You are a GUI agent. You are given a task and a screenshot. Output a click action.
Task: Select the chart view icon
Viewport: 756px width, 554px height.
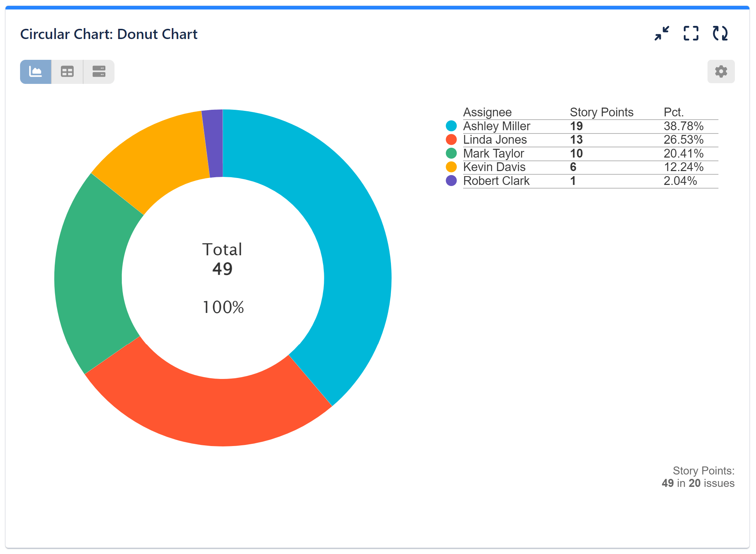[35, 72]
